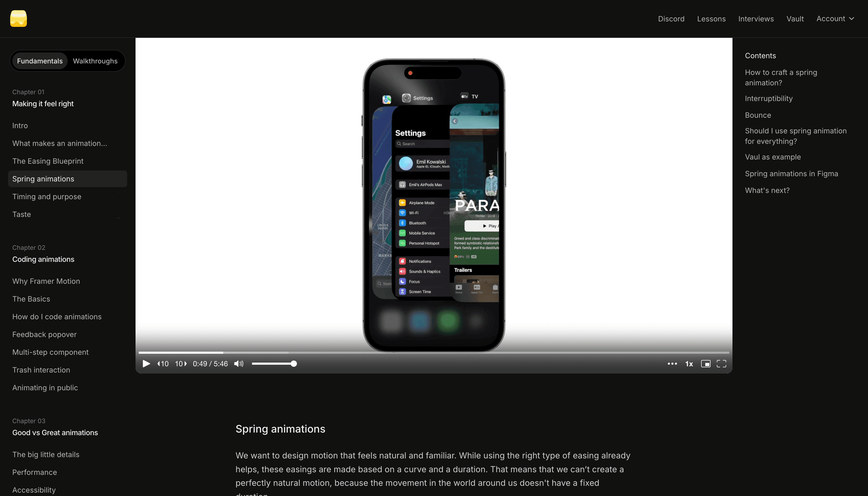
Task: Select the 1x playback speed button
Action: pos(689,364)
